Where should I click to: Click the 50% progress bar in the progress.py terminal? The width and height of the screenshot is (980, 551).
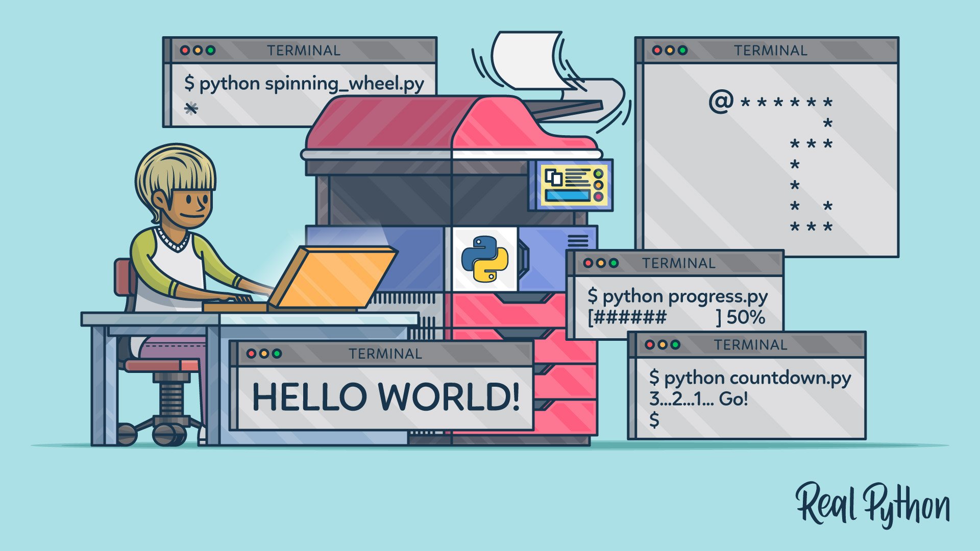(679, 317)
